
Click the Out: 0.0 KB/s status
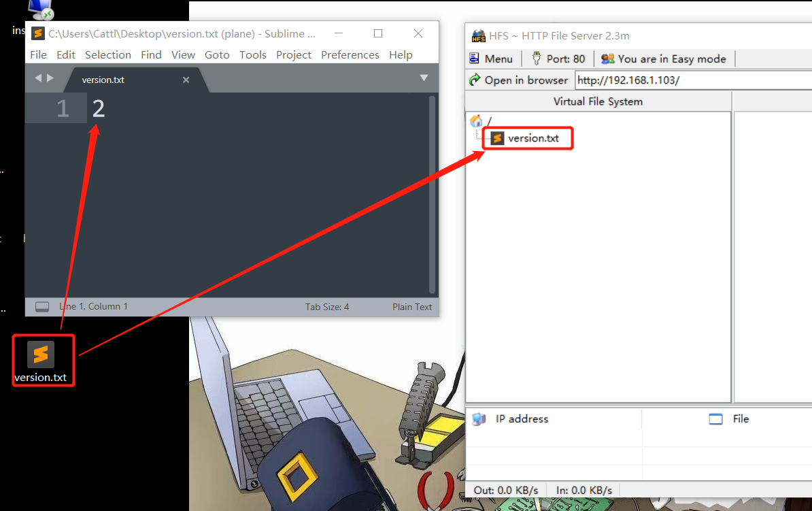(x=506, y=491)
